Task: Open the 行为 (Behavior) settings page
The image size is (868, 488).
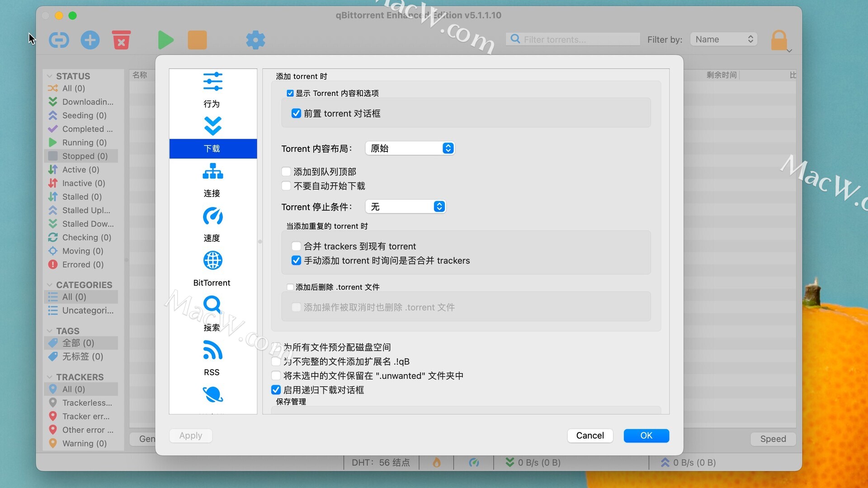Action: pyautogui.click(x=212, y=90)
